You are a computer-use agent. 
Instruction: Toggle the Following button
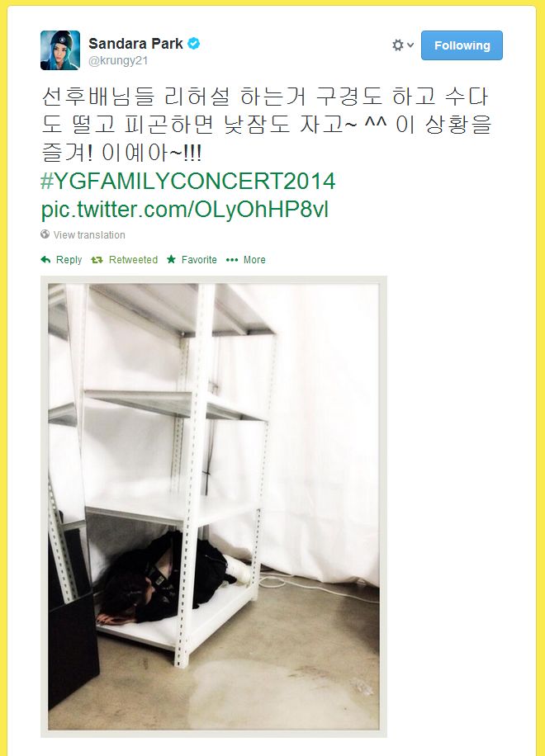click(462, 45)
